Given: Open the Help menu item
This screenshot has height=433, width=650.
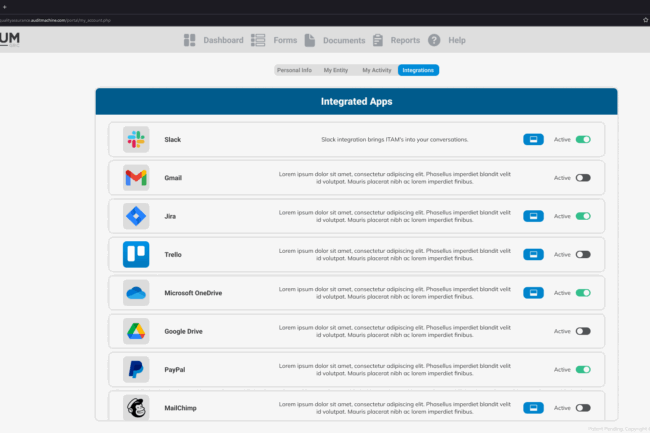Looking at the screenshot, I should tap(447, 40).
